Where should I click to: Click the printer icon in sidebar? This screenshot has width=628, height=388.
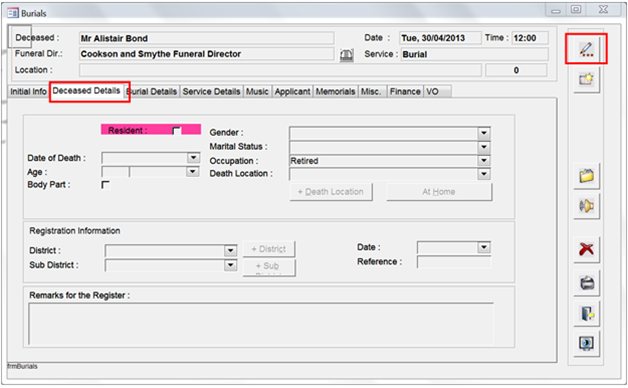[x=586, y=283]
